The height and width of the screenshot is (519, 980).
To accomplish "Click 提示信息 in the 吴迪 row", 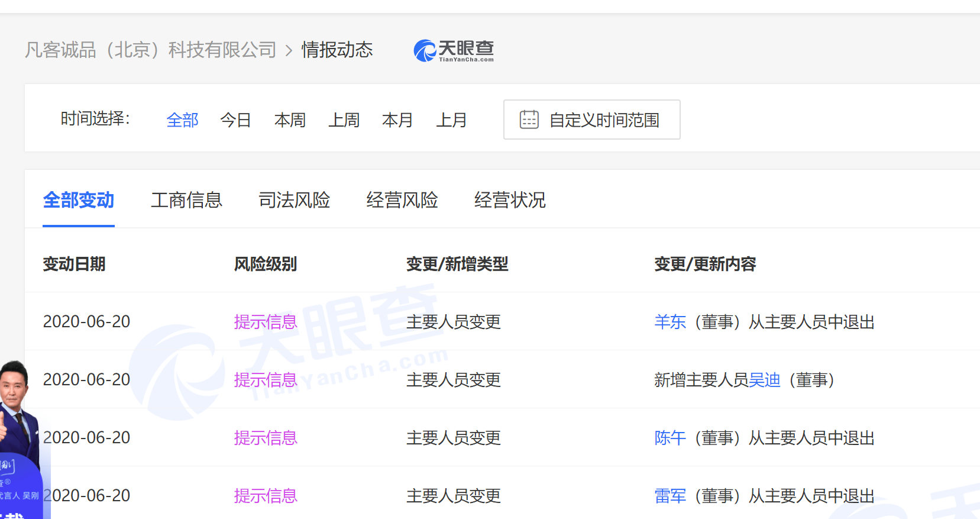I will point(266,380).
